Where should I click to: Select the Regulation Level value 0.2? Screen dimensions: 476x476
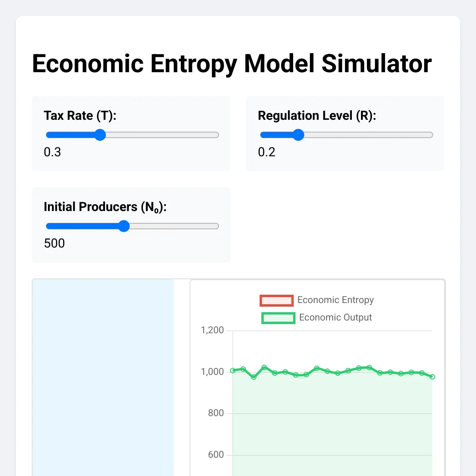point(266,152)
